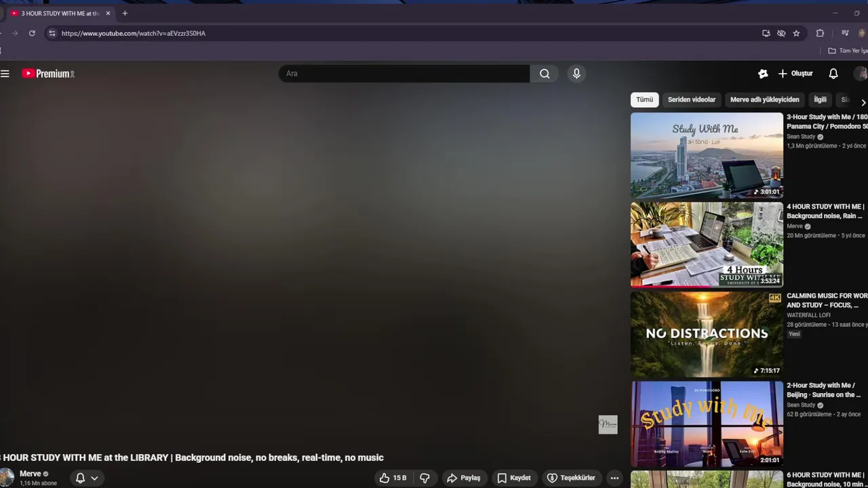
Task: View site information icon in address bar
Action: pyautogui.click(x=52, y=33)
